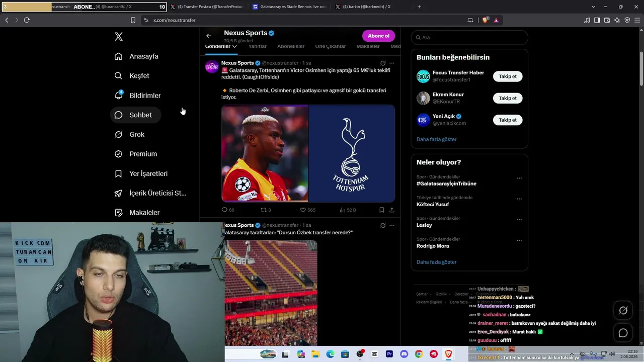Open more options for Lesley trend
The image size is (644, 362).
click(x=519, y=220)
